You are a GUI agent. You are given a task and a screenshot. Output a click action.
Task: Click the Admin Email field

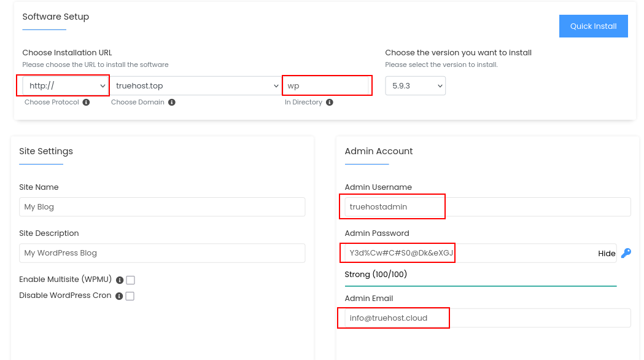487,318
